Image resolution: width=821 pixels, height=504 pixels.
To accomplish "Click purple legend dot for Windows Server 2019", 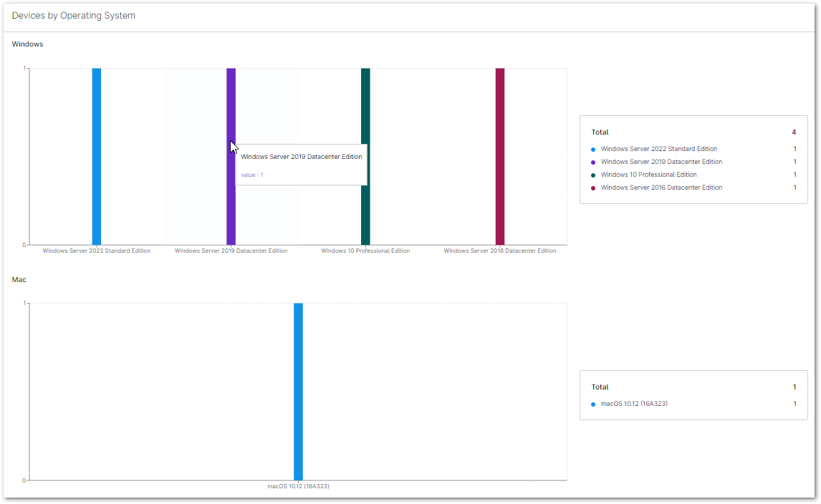I will click(593, 163).
